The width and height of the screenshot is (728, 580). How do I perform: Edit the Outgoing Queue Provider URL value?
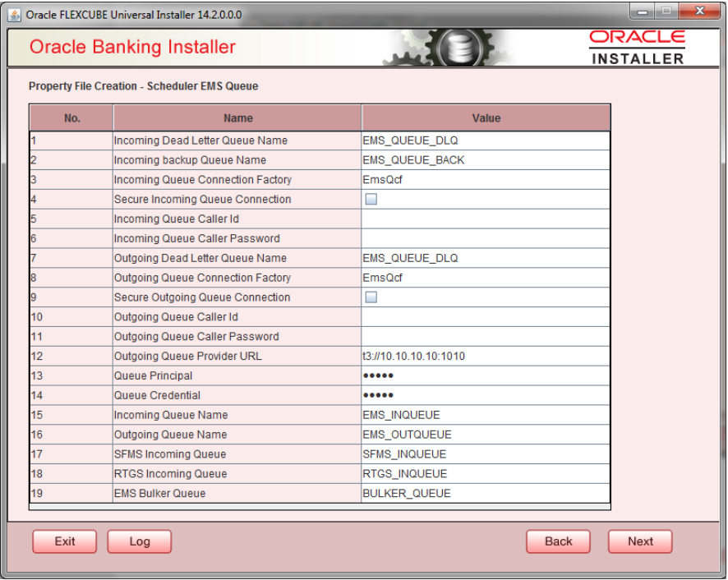click(486, 357)
